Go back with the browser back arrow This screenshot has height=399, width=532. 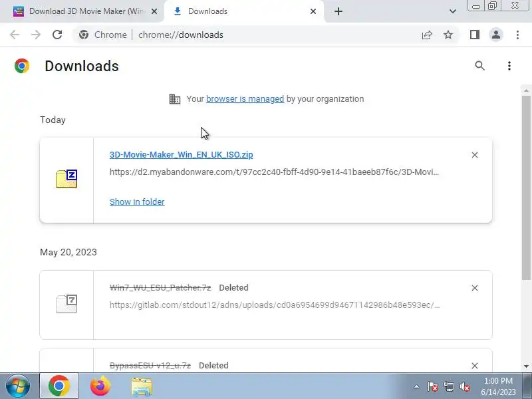point(15,35)
